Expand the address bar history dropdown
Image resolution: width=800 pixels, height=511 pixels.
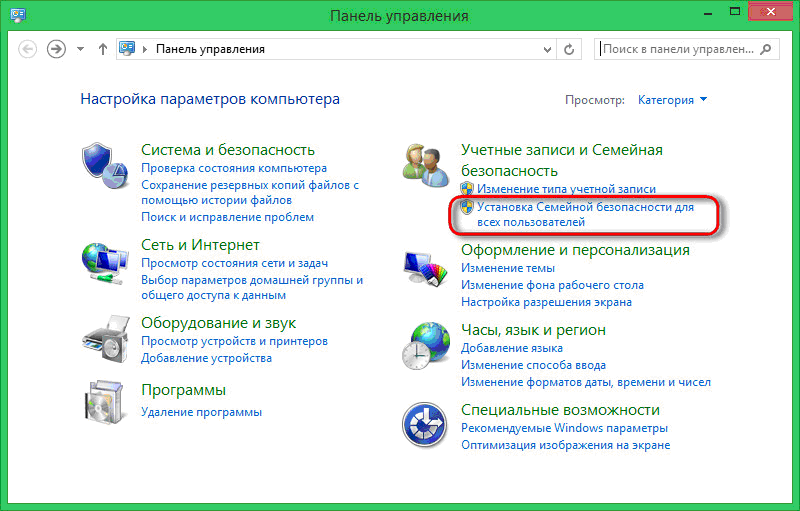547,49
